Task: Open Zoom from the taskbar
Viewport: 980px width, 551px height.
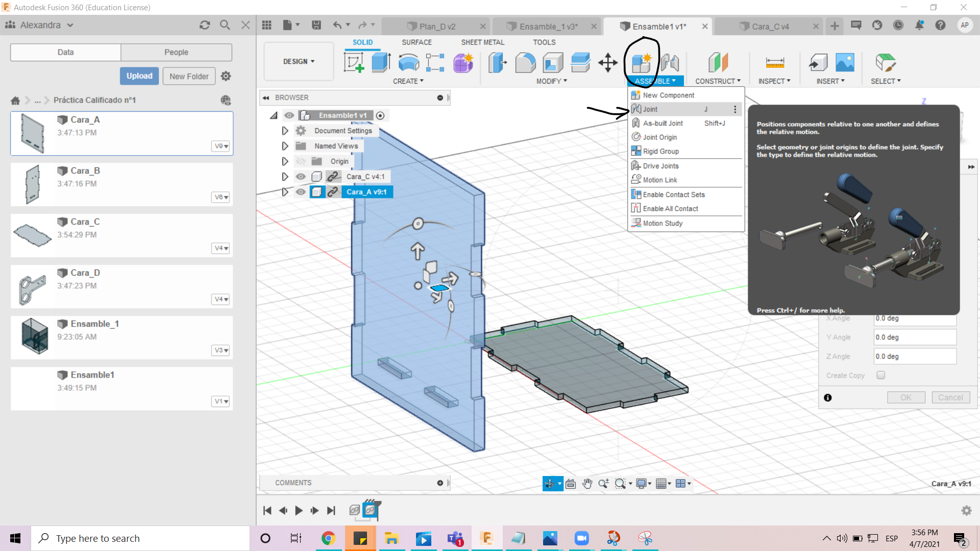Action: tap(581, 538)
